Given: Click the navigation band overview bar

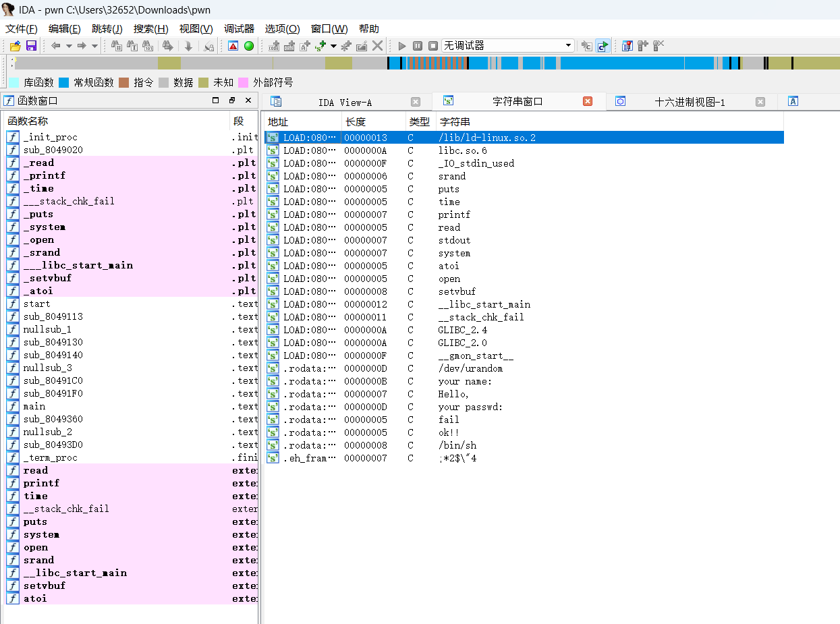Looking at the screenshot, I should tap(426, 63).
